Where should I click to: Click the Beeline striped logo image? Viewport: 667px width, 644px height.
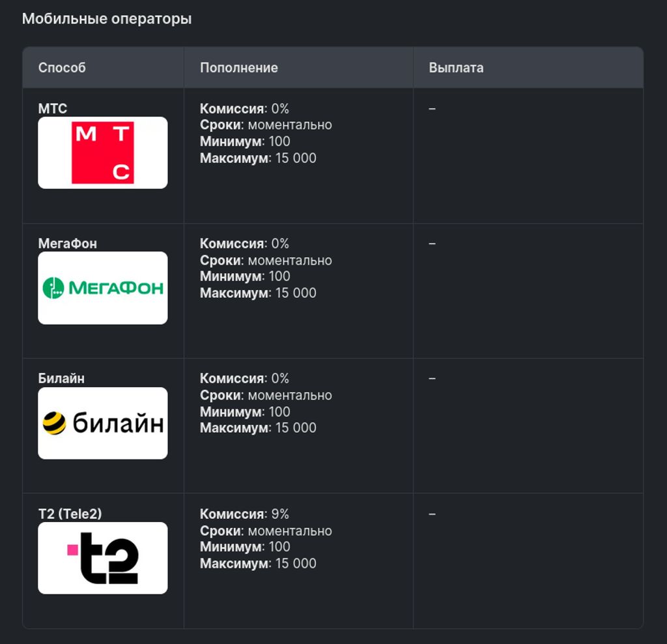coord(102,423)
